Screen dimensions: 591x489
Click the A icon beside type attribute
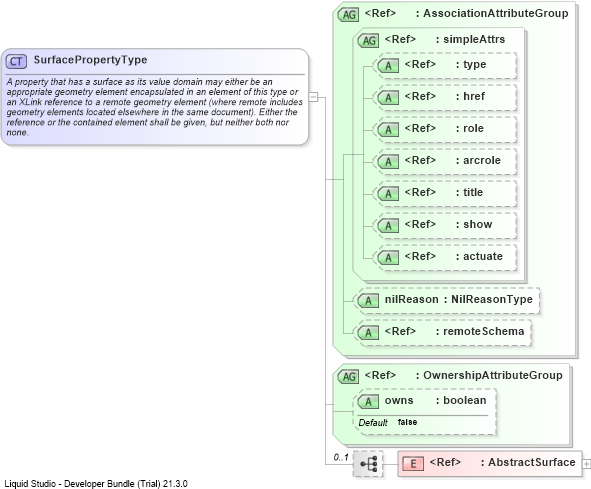[x=388, y=66]
